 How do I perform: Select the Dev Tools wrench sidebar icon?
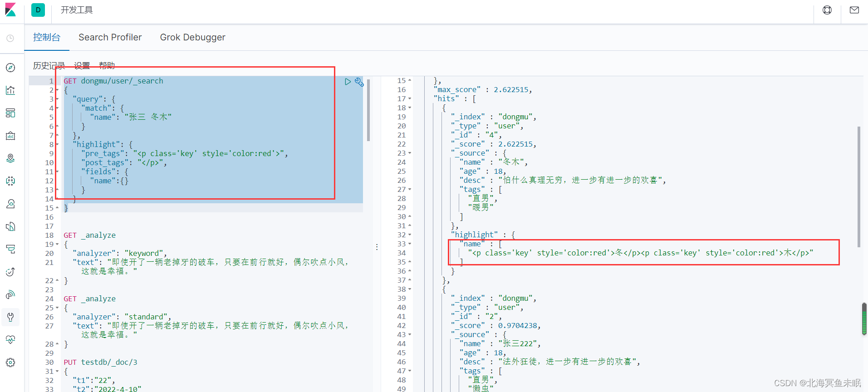10,317
